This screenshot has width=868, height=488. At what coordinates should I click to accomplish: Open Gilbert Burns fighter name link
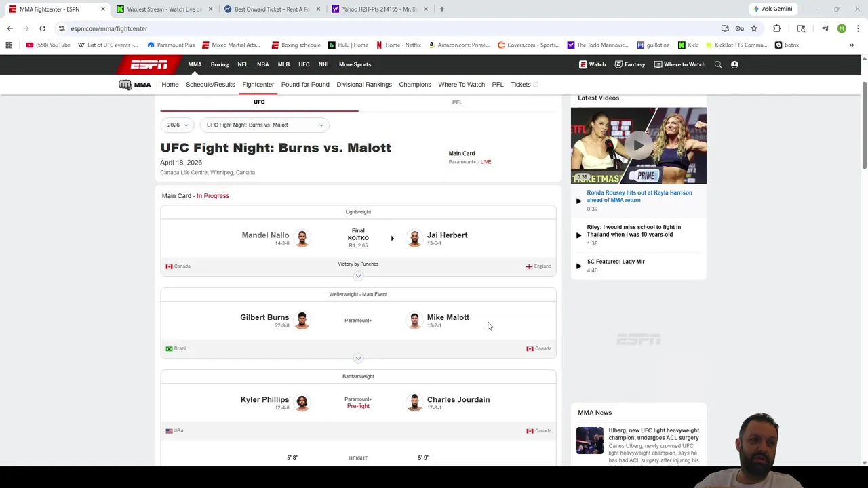click(x=264, y=317)
